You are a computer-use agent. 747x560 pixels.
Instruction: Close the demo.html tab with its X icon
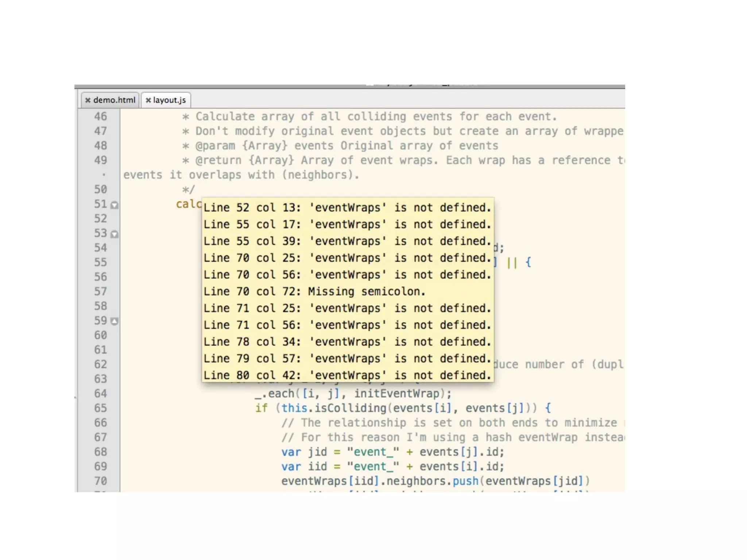point(88,100)
